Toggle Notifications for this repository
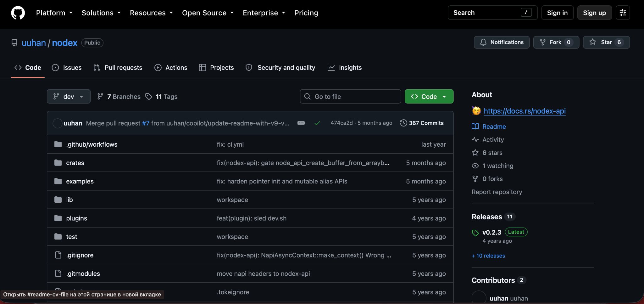Viewport: 644px width, 304px height. click(x=502, y=42)
